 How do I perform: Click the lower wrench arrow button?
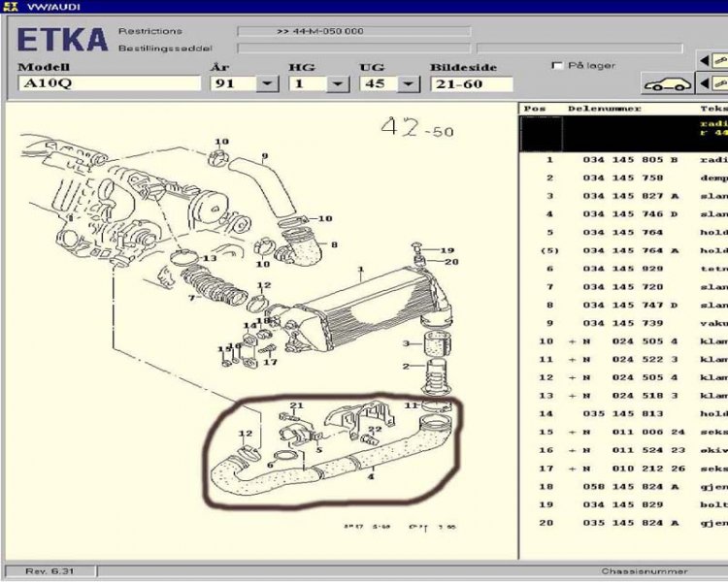(711, 83)
